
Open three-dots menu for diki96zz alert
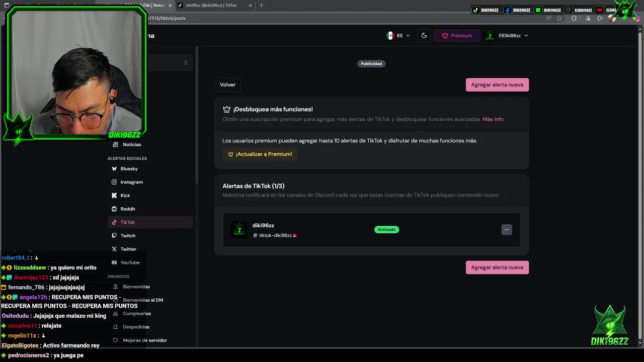[507, 229]
